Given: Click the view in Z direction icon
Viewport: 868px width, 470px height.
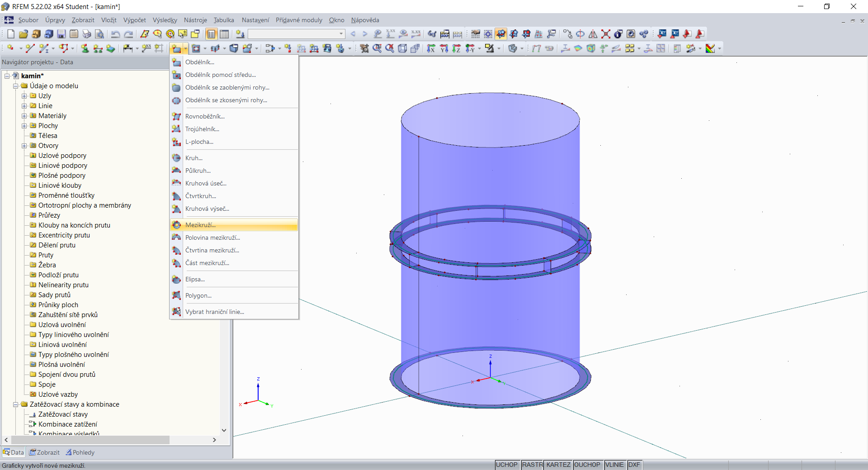Looking at the screenshot, I should pos(457,48).
